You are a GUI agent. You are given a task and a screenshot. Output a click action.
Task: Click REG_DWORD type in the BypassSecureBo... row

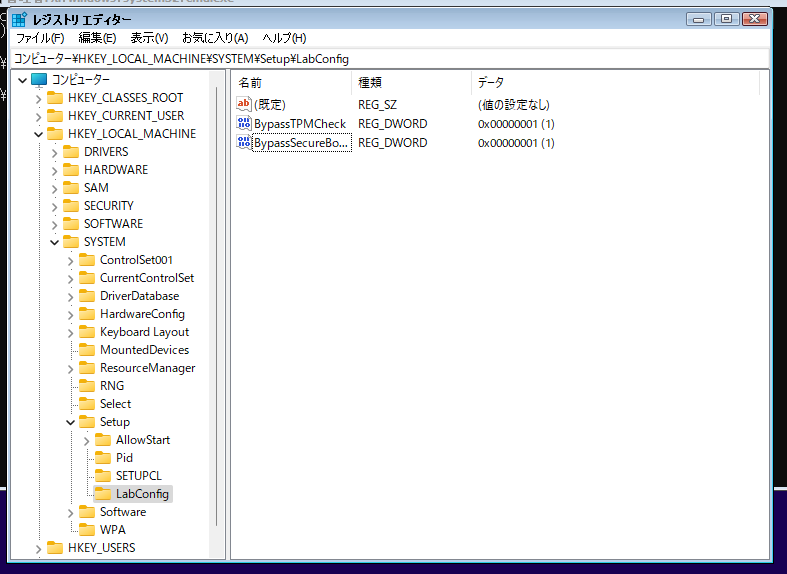tap(392, 143)
